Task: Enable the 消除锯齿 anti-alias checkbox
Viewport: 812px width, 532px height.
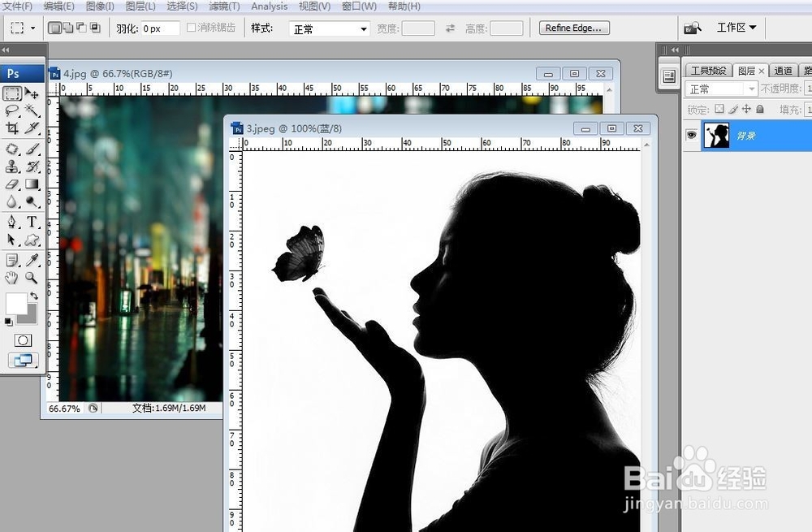Action: coord(191,28)
